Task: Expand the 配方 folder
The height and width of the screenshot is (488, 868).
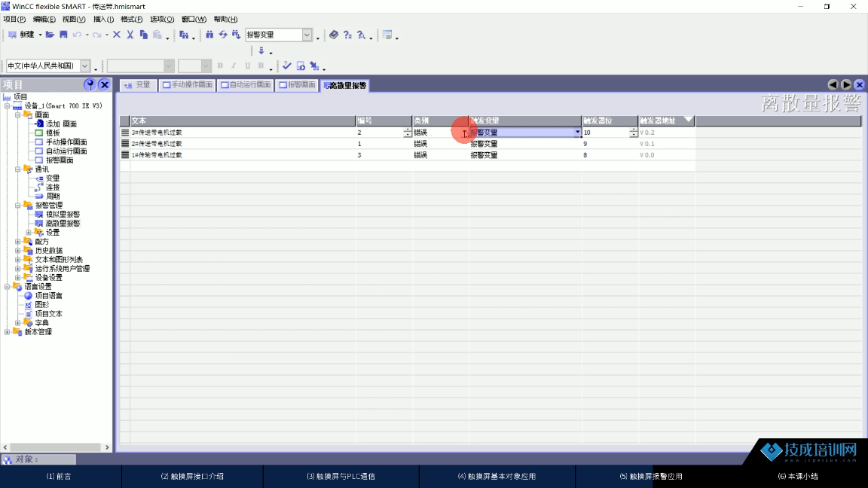Action: pos(18,241)
